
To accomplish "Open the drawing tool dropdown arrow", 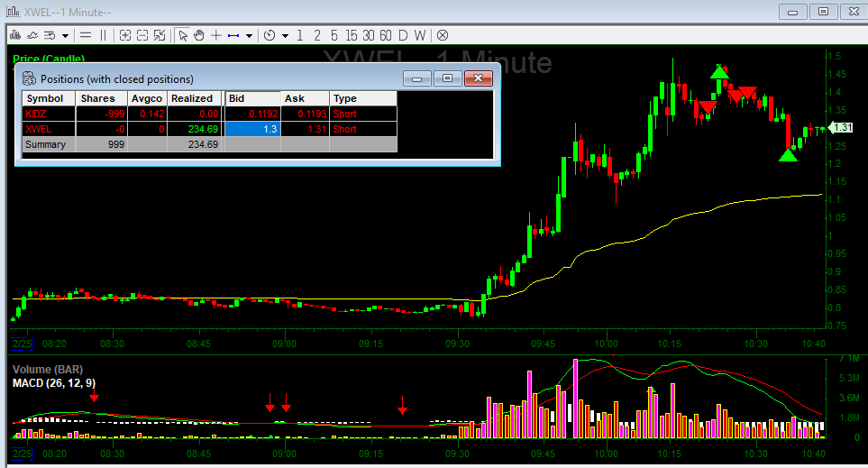I will (249, 36).
